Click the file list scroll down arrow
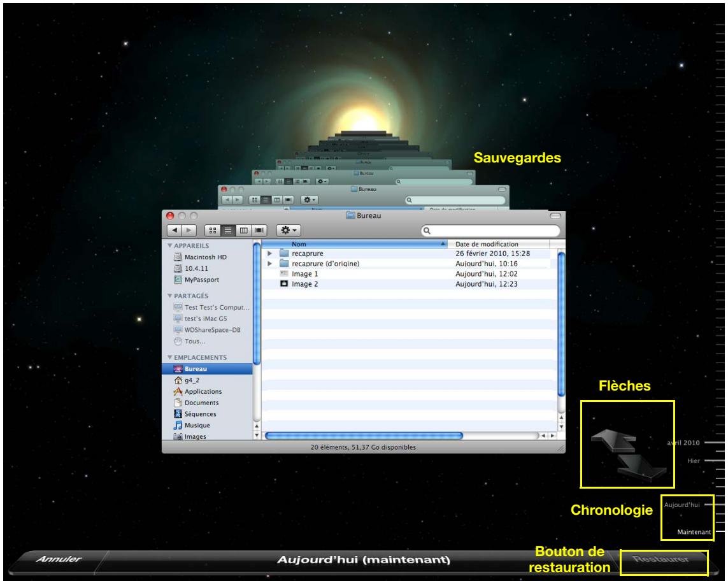Image resolution: width=728 pixels, height=581 pixels. point(561,427)
